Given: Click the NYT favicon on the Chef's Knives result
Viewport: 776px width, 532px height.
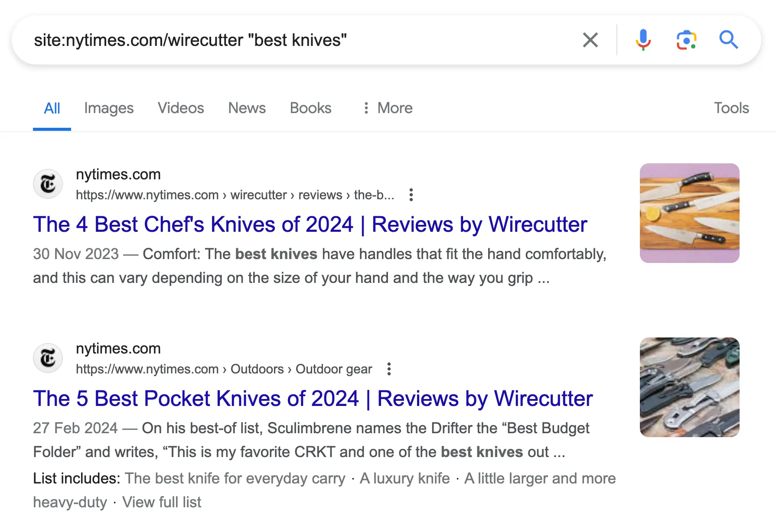Looking at the screenshot, I should coord(48,184).
